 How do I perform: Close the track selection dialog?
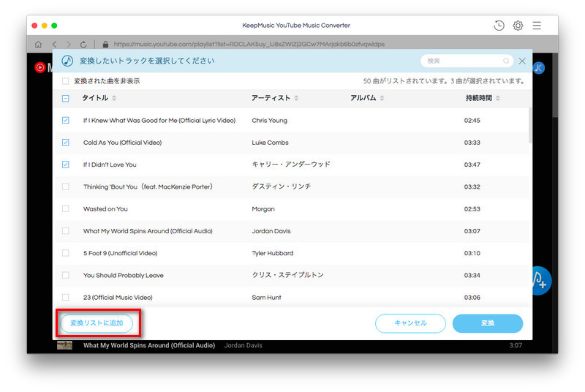point(522,61)
